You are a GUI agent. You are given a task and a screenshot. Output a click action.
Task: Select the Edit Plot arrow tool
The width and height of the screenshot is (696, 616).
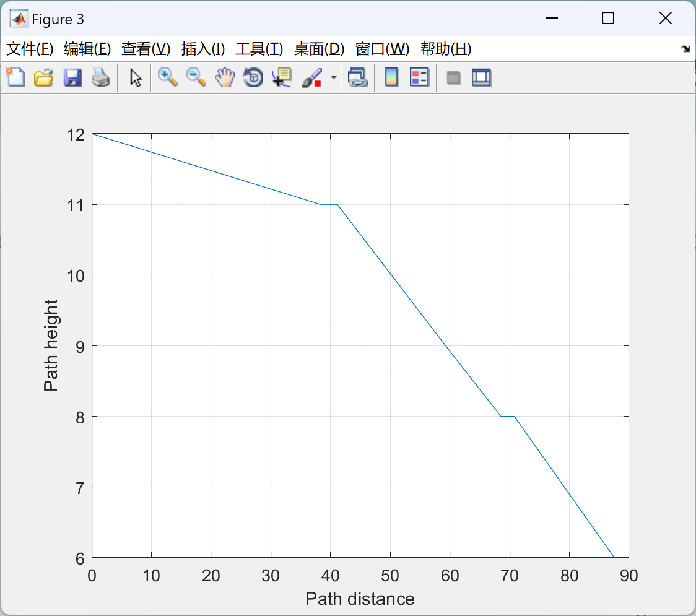pos(136,78)
